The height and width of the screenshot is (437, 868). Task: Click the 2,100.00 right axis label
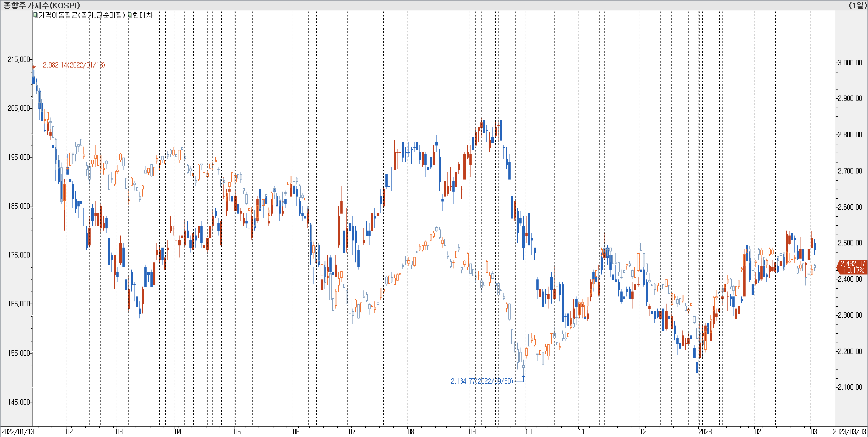coord(850,387)
